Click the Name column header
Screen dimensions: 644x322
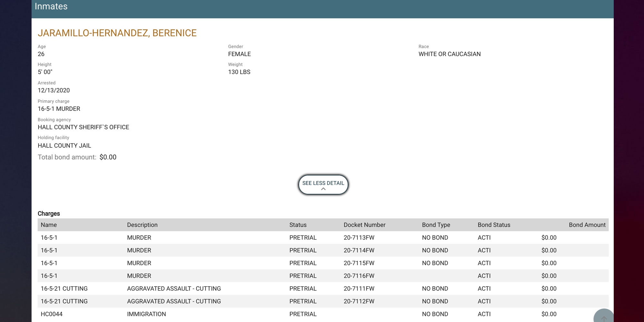[x=49, y=225]
